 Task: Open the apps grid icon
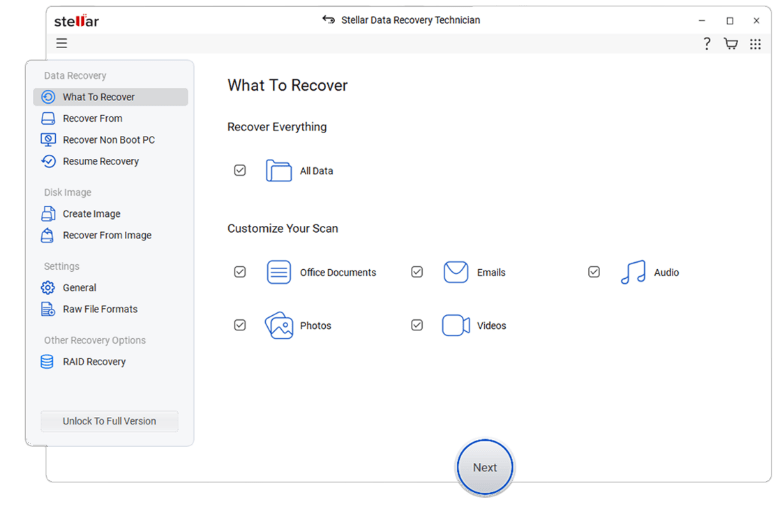tap(755, 44)
